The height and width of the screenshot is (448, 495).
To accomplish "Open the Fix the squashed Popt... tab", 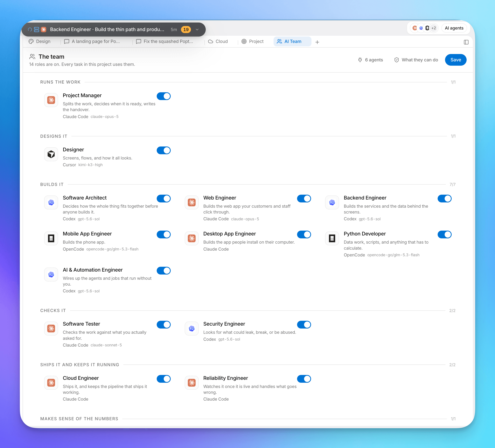I will (165, 41).
